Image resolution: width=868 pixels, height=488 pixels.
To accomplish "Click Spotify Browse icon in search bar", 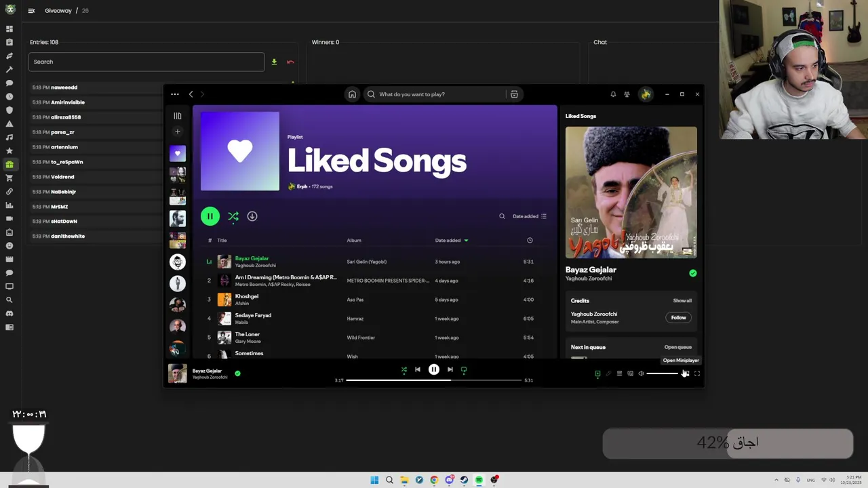I will point(514,94).
